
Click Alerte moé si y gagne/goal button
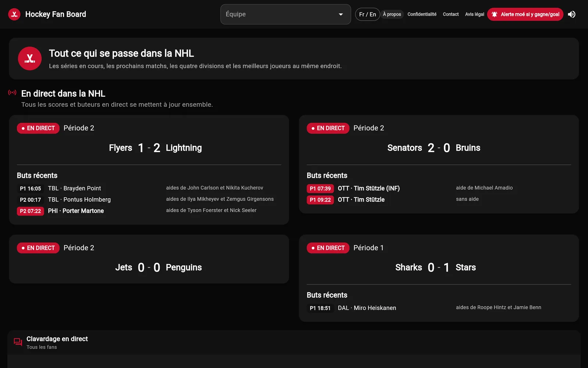(525, 14)
